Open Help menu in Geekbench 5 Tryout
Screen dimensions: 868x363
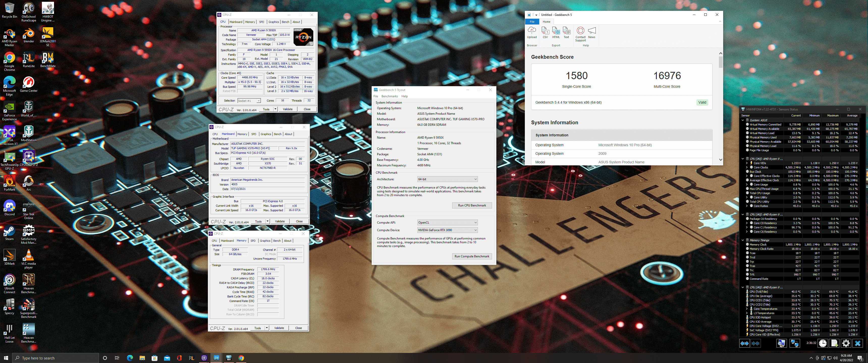click(x=404, y=96)
